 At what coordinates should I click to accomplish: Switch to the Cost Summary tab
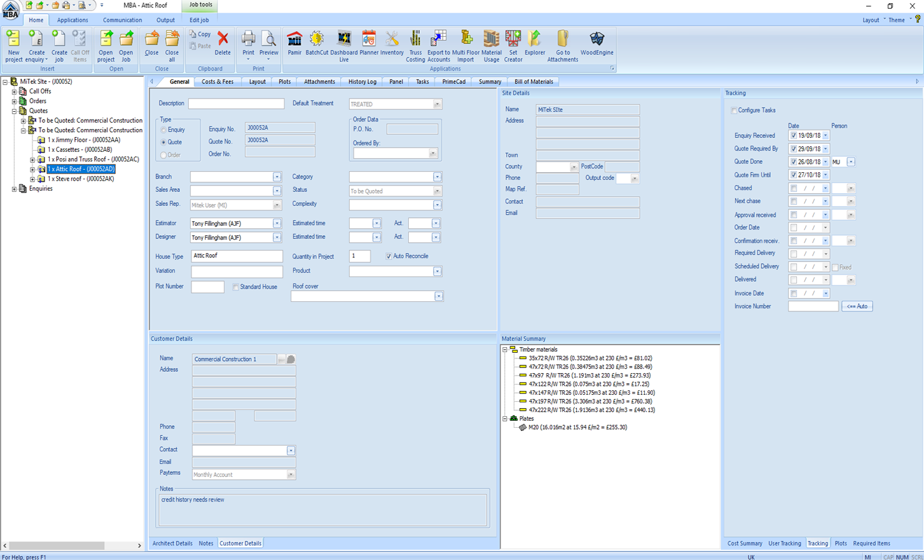[745, 543]
